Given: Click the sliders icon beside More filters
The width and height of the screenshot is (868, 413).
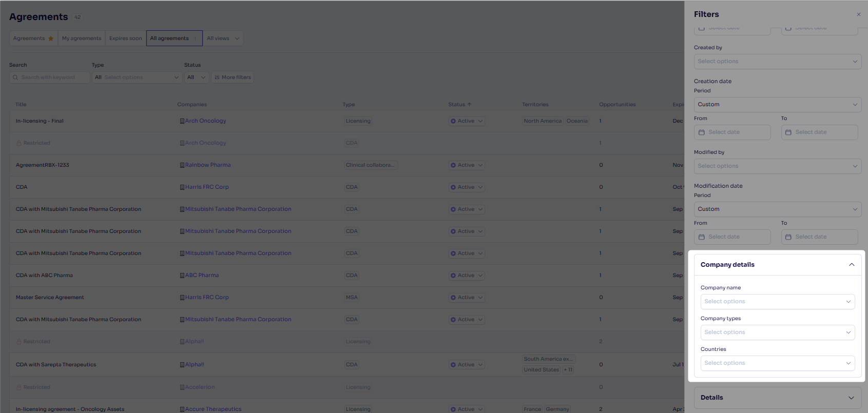Looking at the screenshot, I should 217,77.
